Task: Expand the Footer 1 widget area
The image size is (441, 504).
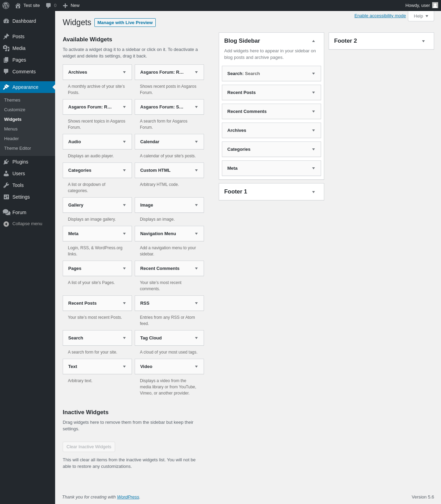Action: 314,192
